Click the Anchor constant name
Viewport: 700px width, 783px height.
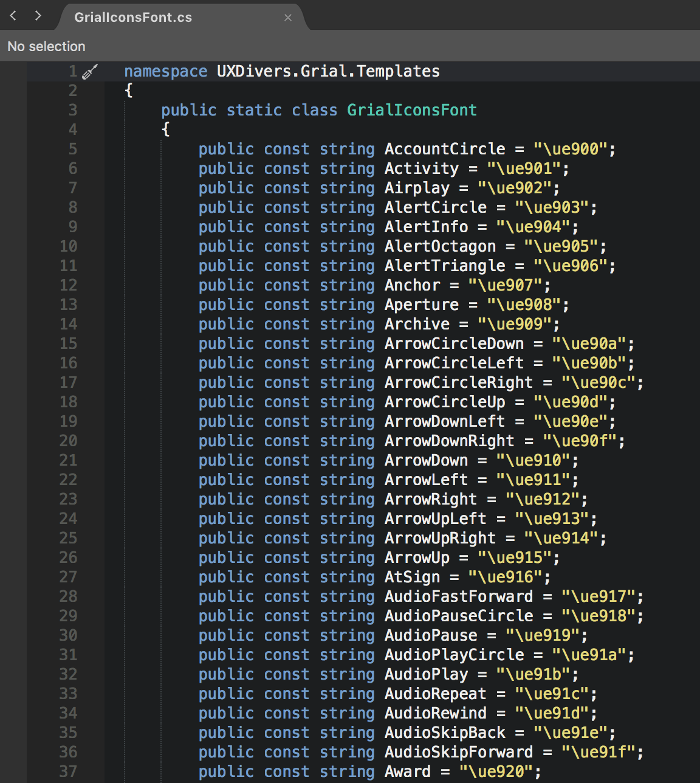click(x=413, y=285)
